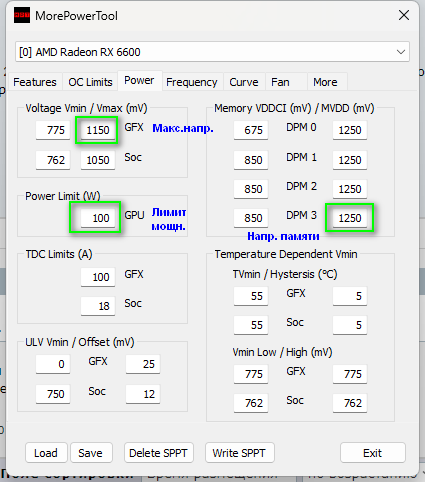
Task: Go to the Curve tab
Action: click(x=244, y=82)
